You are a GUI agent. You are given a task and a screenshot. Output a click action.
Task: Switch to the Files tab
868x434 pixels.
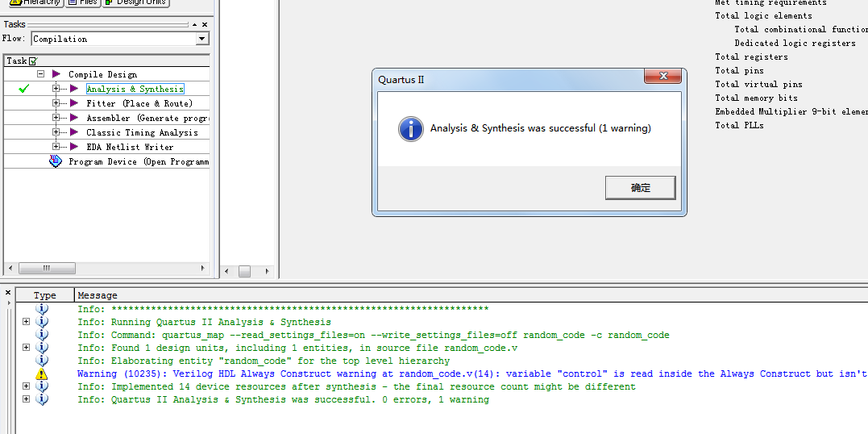point(83,2)
